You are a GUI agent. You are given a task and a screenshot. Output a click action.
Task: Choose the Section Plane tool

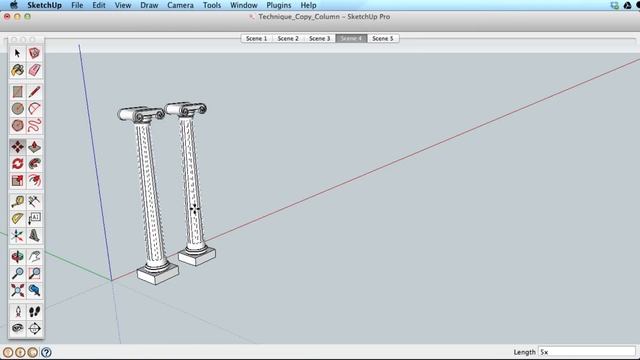point(34,329)
